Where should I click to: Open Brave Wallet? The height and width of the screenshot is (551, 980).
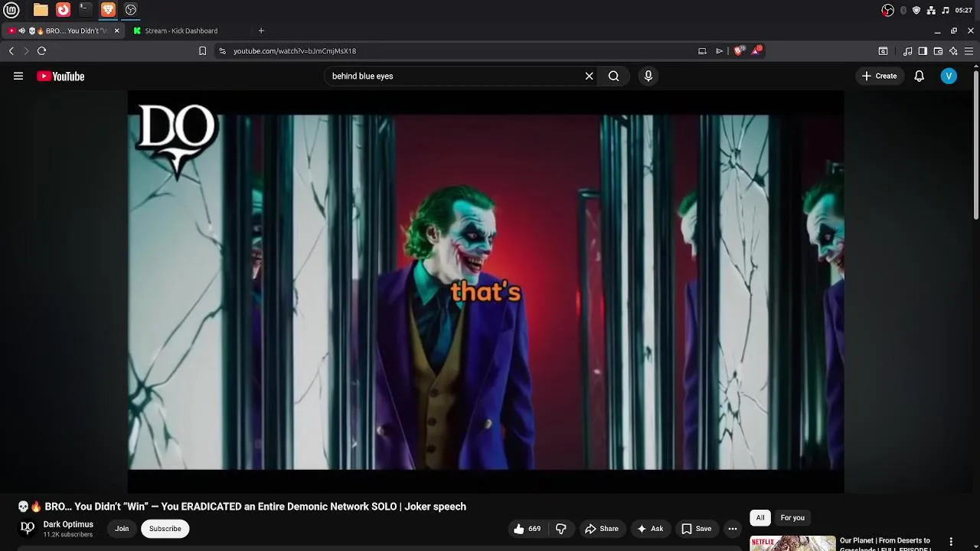pyautogui.click(x=938, y=51)
